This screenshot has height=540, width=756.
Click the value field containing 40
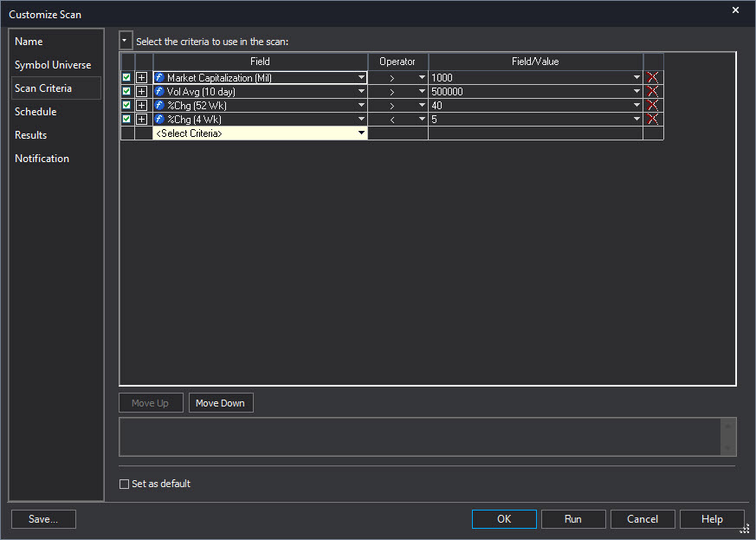tap(528, 106)
